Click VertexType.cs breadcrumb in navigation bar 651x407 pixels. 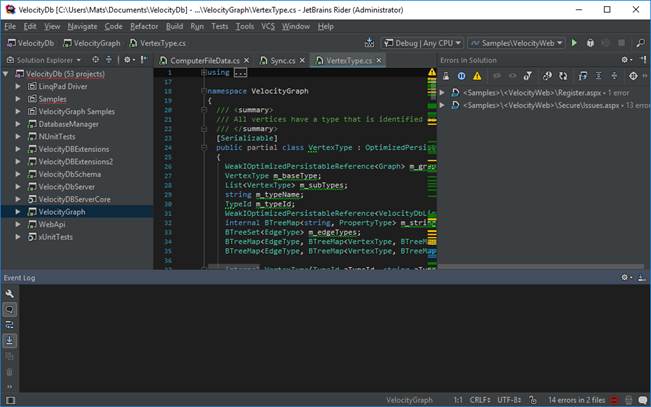click(x=157, y=43)
